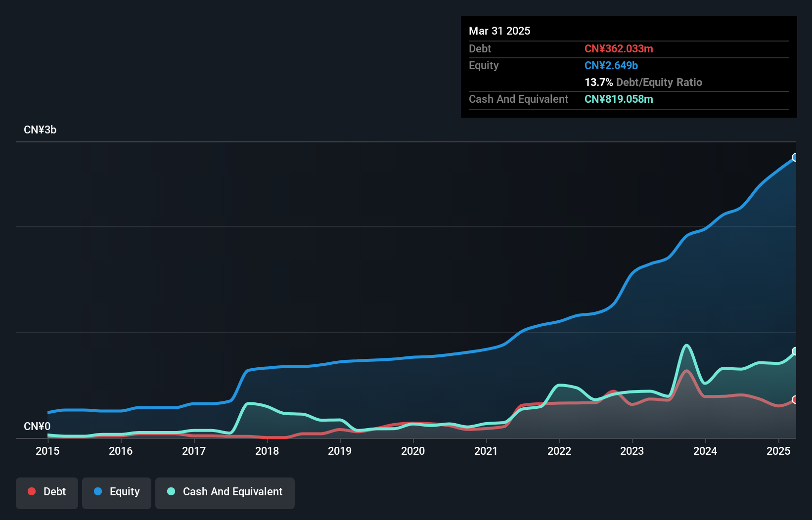Click the Cash And Equivalent tooltip label
This screenshot has width=812, height=520.
[518, 99]
